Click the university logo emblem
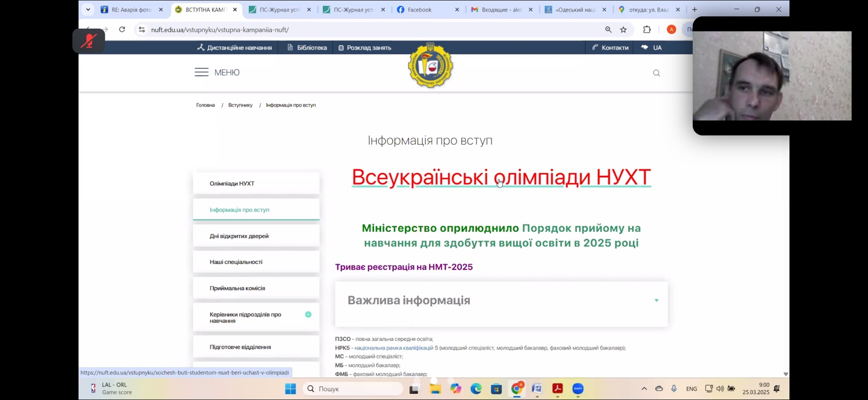The height and width of the screenshot is (400, 868). [x=430, y=66]
